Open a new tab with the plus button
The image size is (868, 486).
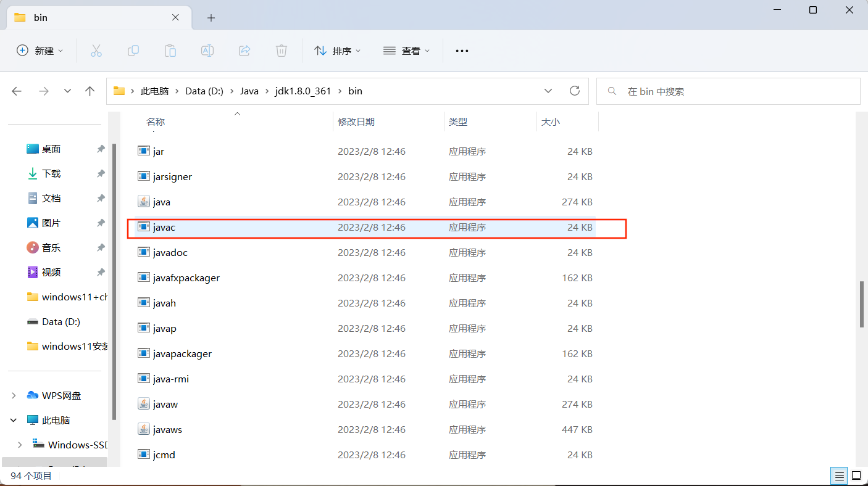point(211,18)
